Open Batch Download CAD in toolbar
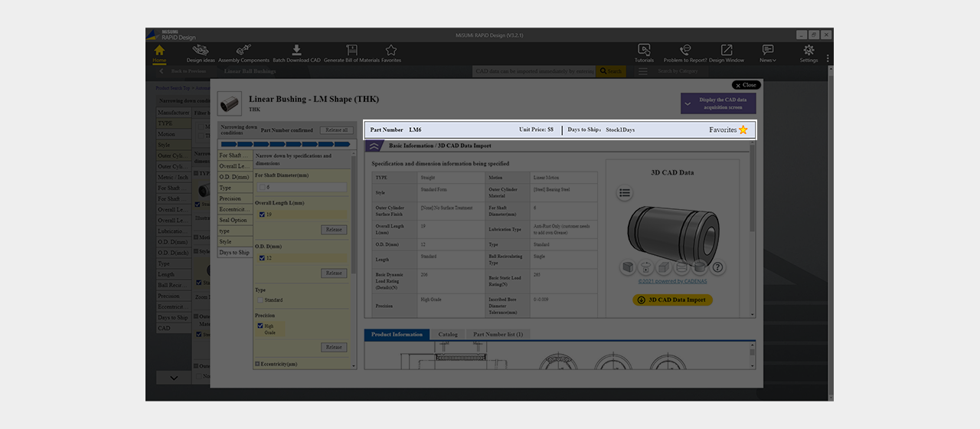This screenshot has width=980, height=429. point(296,54)
